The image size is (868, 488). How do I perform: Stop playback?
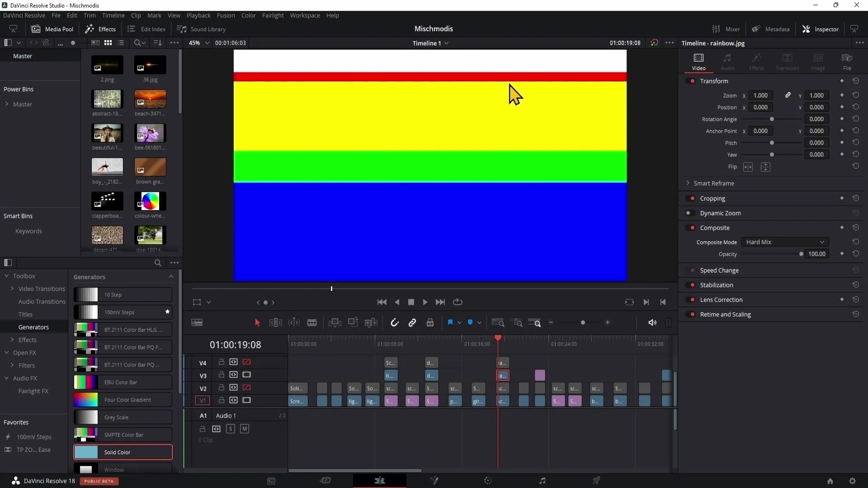click(411, 302)
